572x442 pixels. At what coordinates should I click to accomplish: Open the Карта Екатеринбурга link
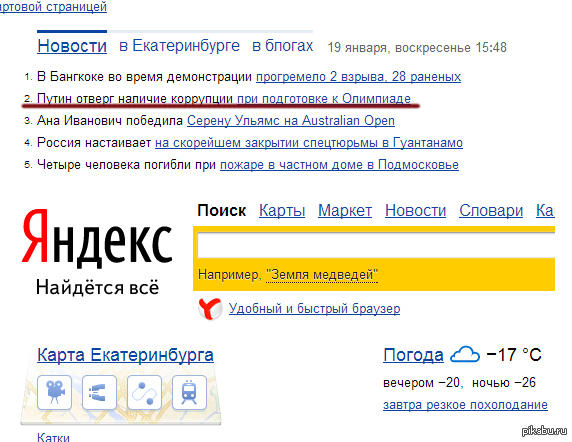coord(125,355)
